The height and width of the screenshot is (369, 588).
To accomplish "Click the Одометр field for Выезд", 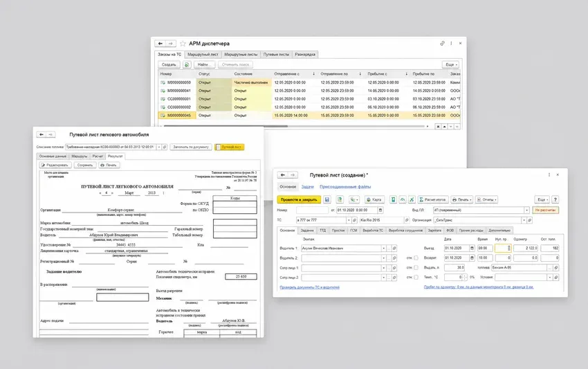I will [x=526, y=248].
